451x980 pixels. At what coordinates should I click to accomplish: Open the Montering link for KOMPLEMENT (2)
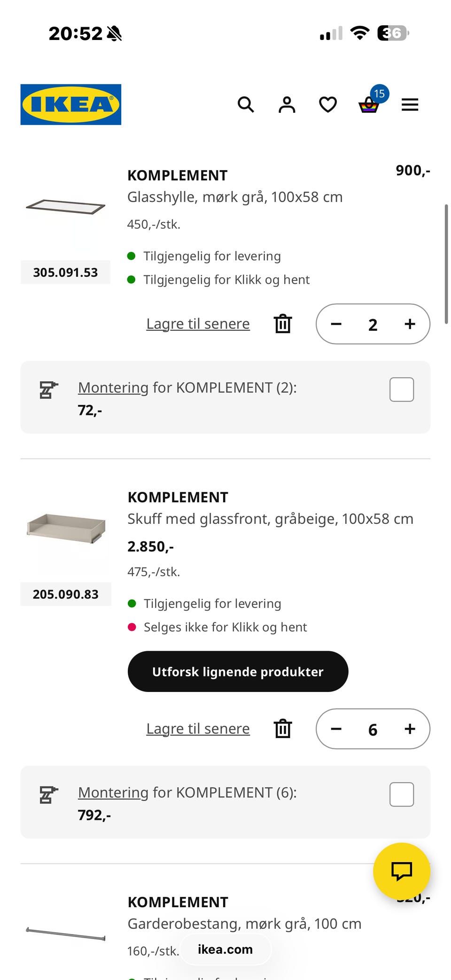click(113, 388)
